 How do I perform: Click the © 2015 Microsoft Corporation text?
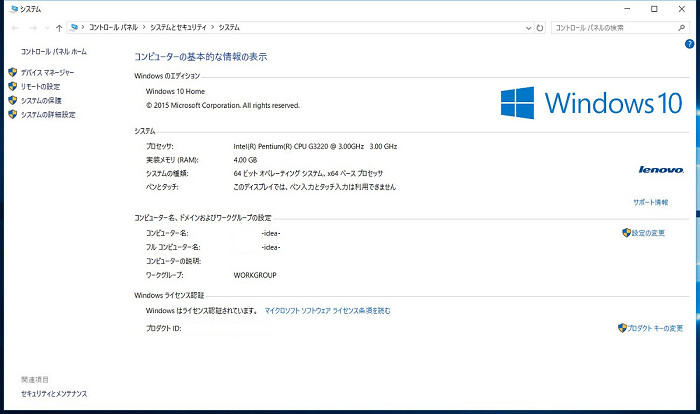(223, 105)
